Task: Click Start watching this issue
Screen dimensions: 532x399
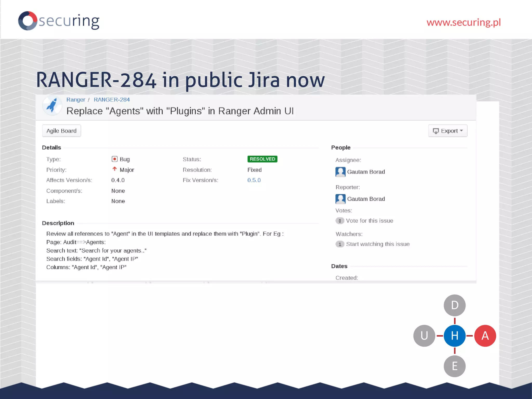Action: click(x=378, y=244)
